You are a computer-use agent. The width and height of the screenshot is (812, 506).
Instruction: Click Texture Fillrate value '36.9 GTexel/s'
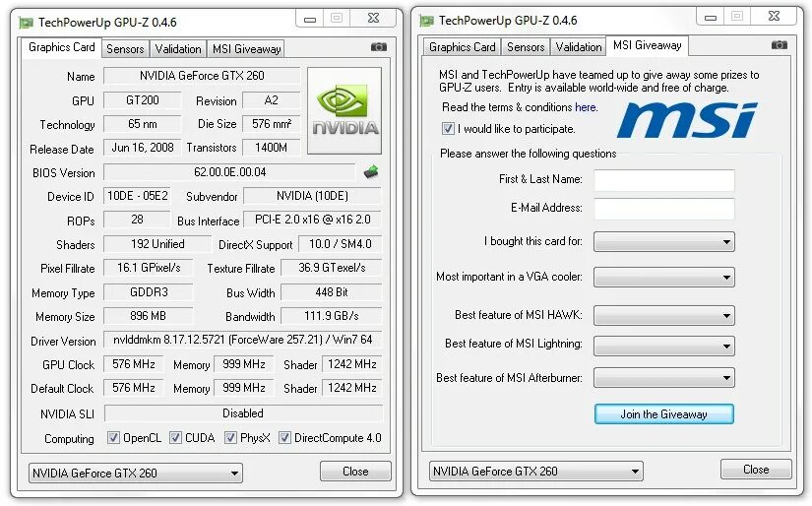332,268
